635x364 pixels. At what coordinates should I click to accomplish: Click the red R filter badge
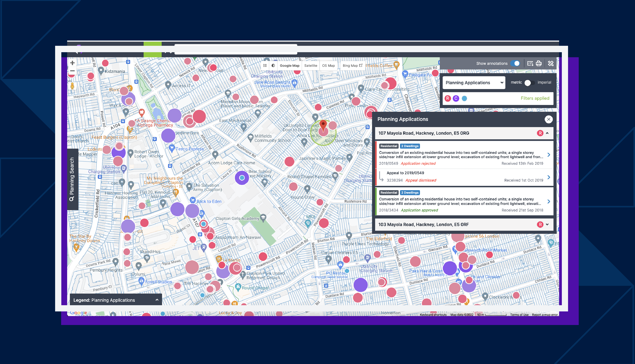448,98
